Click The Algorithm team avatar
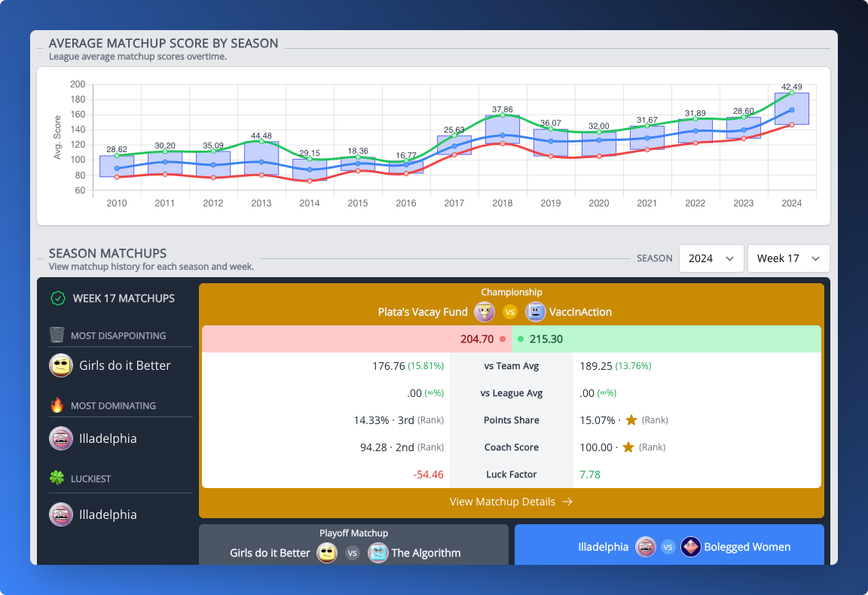The image size is (868, 595). 378,552
